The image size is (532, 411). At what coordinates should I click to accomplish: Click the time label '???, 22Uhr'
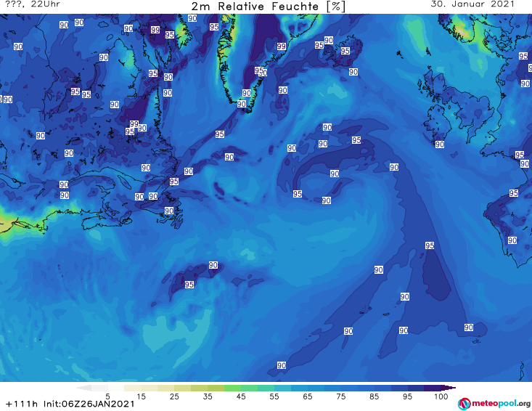33,4
